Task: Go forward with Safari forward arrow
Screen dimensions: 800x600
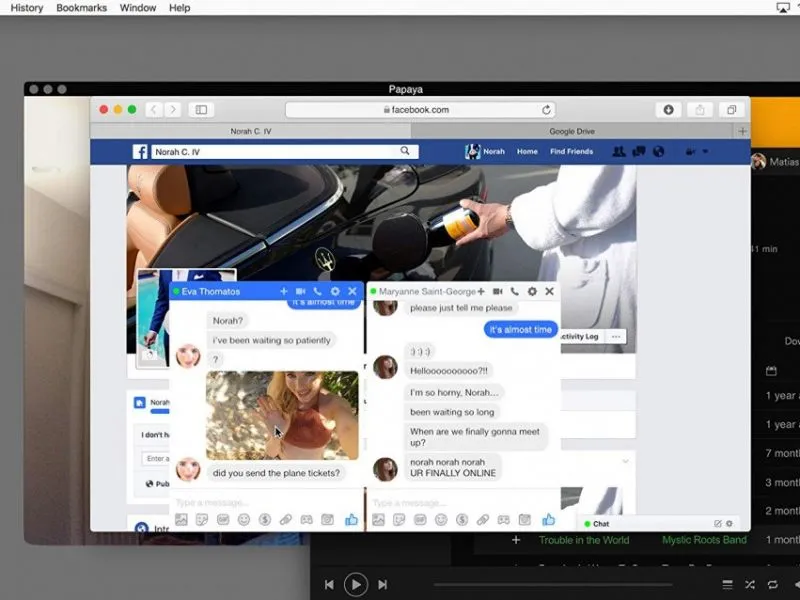Action: (173, 110)
